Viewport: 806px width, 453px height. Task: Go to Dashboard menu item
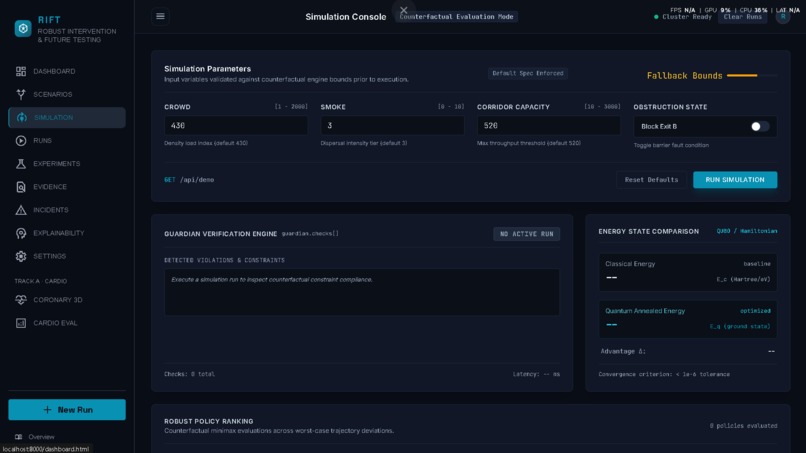[67, 71]
